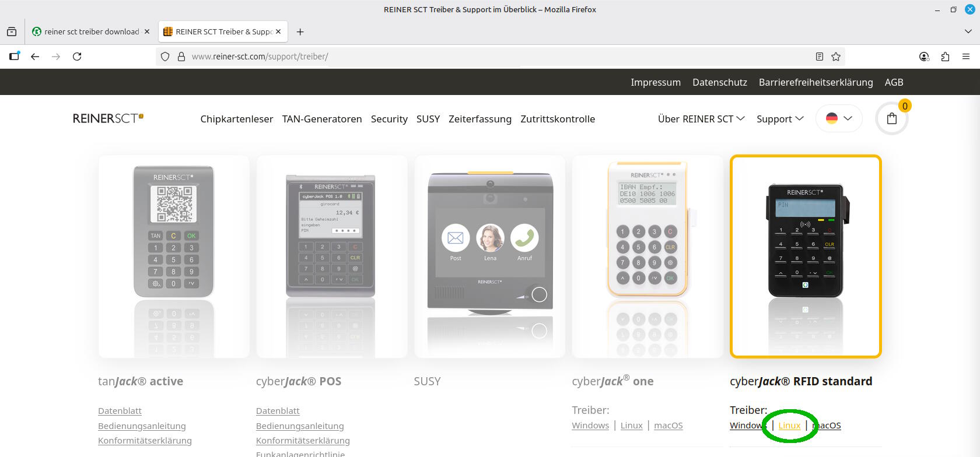Screen dimensions: 980x457
Task: Open Chipkartenleser navigation item
Action: point(237,119)
